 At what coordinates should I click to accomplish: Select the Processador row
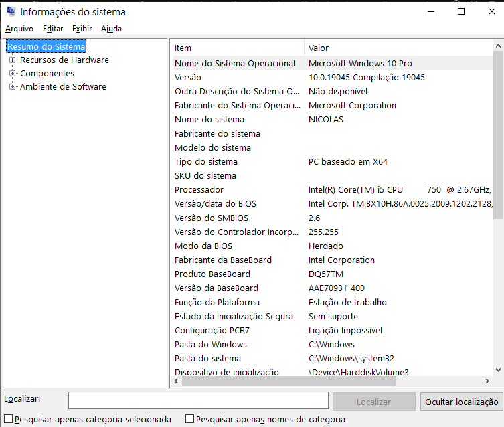[333, 190]
